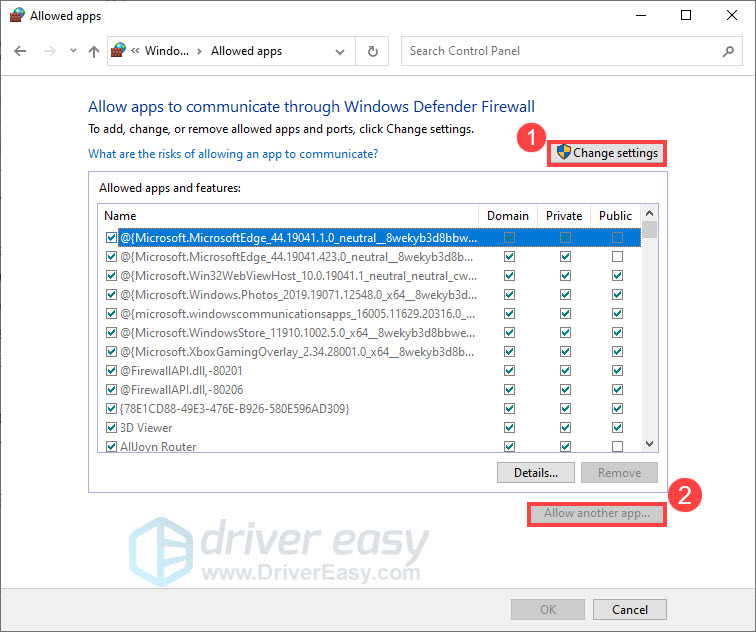
Task: Toggle Domain checkbox for 3D Viewer
Action: [x=510, y=428]
